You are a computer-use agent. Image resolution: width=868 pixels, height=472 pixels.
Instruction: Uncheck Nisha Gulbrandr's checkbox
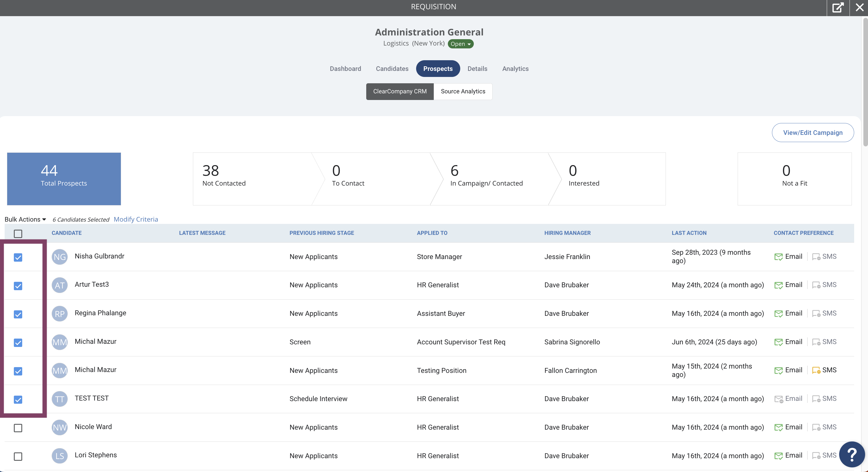point(18,258)
